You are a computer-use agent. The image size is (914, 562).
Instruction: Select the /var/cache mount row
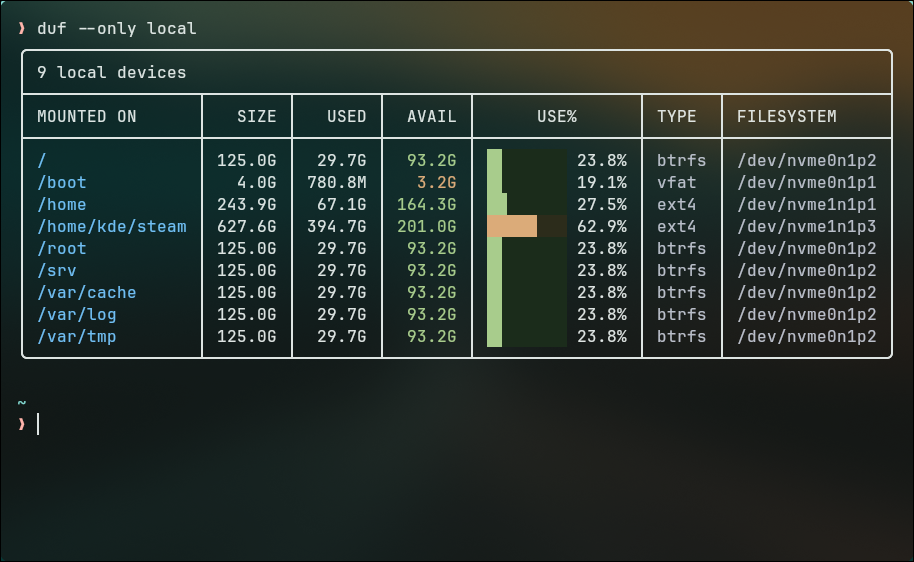point(456,293)
